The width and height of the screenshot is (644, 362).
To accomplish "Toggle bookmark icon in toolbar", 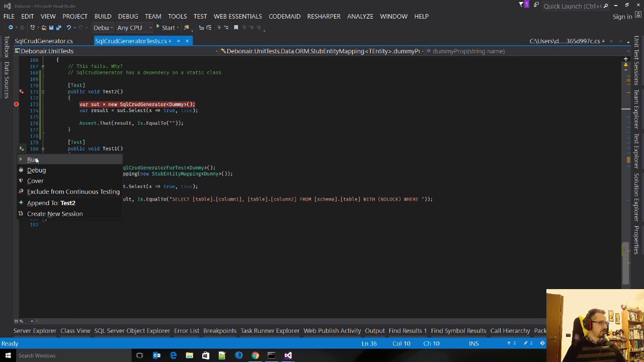I will coord(235,28).
